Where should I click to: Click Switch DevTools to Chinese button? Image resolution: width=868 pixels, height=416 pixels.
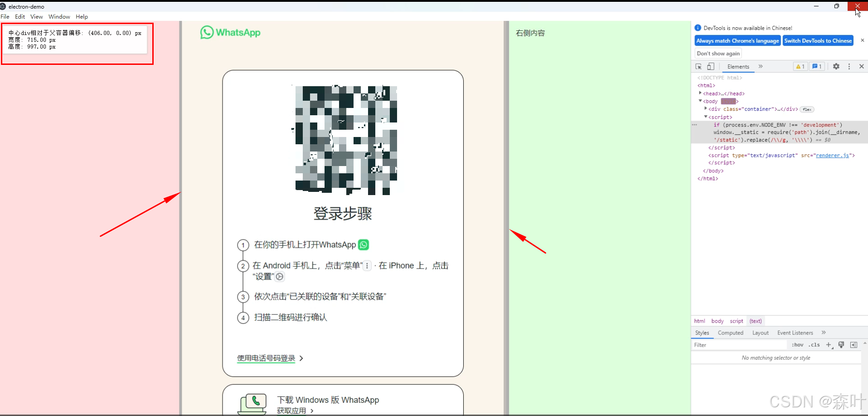point(818,40)
